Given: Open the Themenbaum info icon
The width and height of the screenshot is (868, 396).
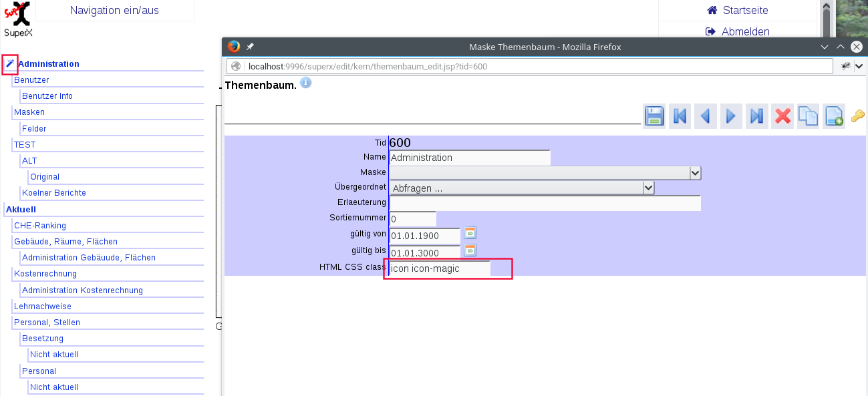Looking at the screenshot, I should [305, 83].
